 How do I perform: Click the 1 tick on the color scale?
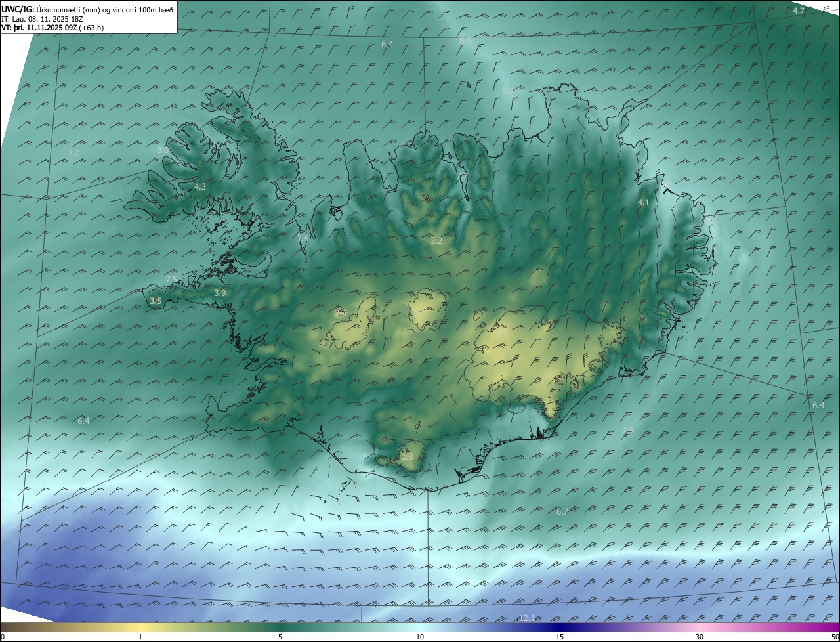[140, 637]
